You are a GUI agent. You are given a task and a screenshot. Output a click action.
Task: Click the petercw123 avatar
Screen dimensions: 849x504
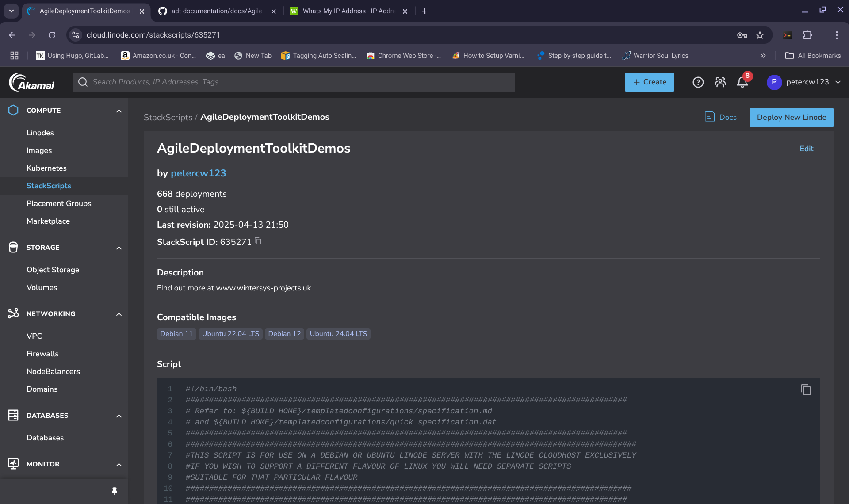point(774,82)
